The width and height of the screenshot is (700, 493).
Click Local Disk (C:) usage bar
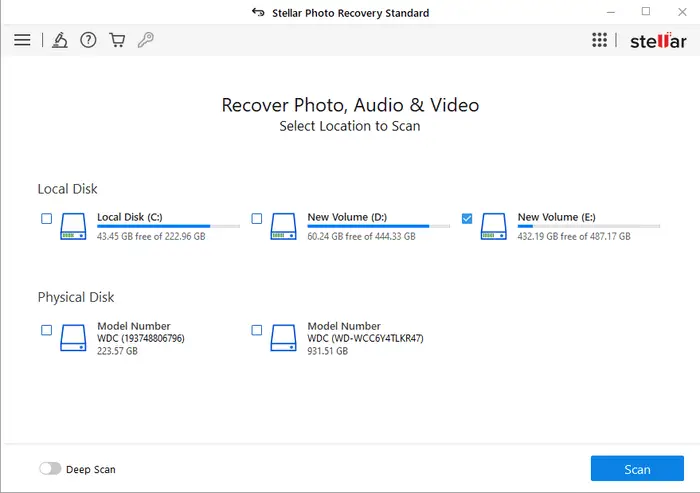168,226
